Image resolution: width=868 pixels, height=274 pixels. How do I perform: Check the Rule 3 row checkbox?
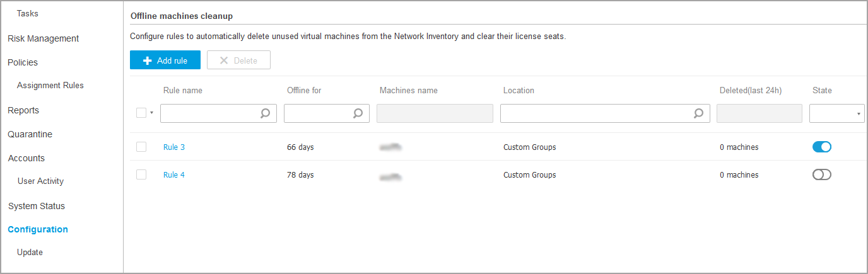click(x=141, y=147)
